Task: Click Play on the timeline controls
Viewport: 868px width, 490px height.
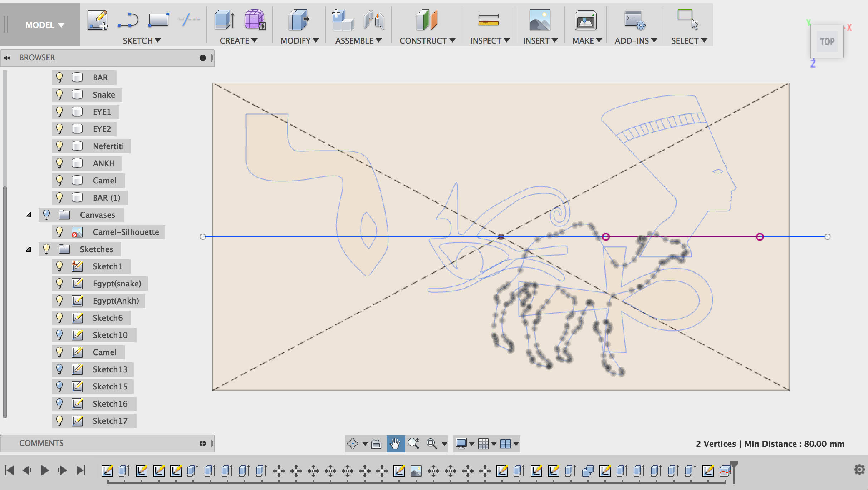Action: 44,470
